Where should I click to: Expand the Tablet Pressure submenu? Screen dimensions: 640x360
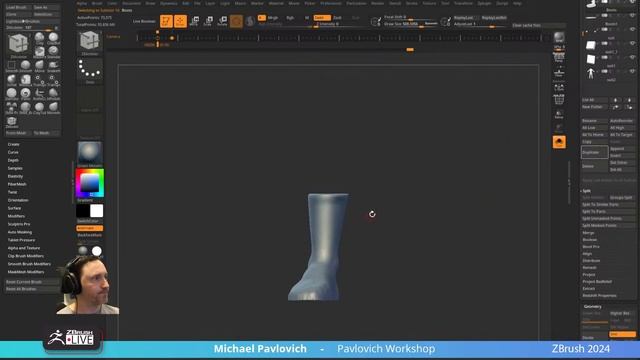point(21,240)
